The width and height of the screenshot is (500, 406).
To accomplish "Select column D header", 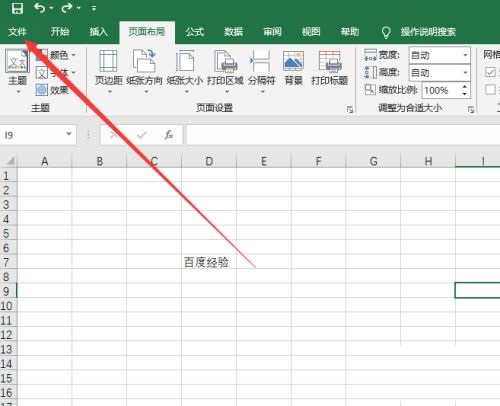I will pyautogui.click(x=209, y=161).
